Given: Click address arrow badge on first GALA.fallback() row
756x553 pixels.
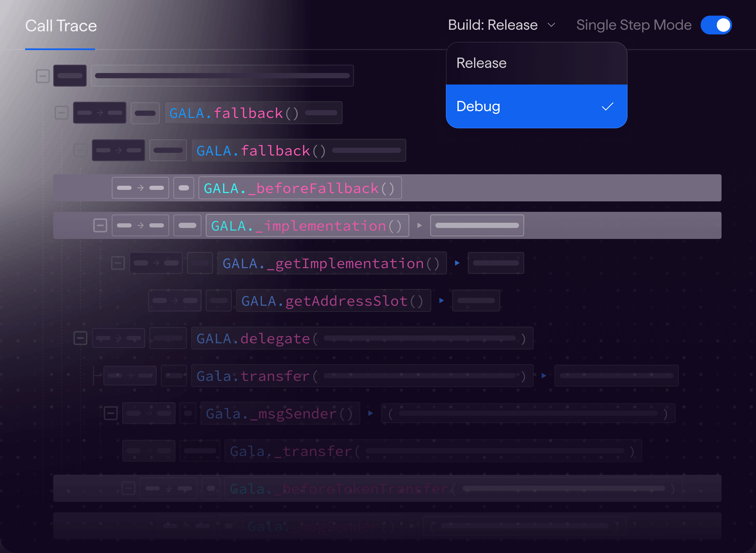Looking at the screenshot, I should 100,113.
